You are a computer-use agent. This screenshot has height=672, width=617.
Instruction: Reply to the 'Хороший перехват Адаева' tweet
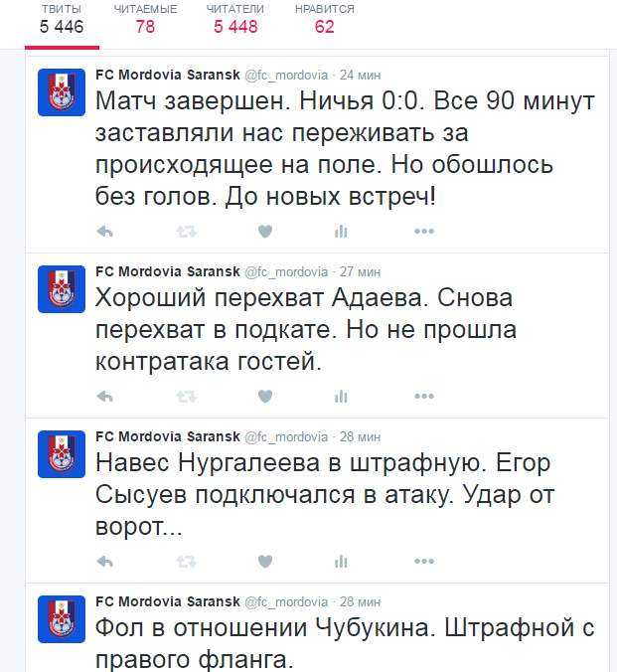click(105, 397)
